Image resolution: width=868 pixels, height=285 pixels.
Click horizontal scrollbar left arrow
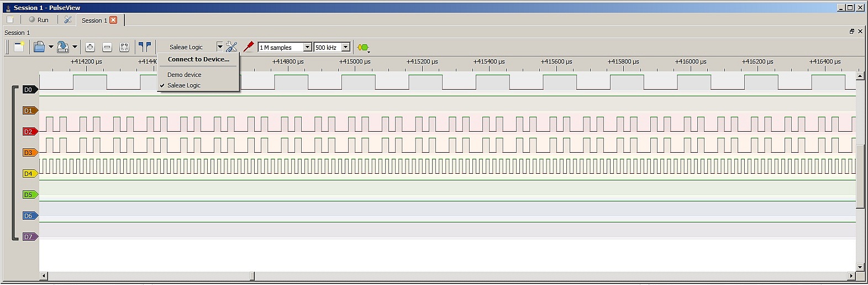(x=44, y=276)
